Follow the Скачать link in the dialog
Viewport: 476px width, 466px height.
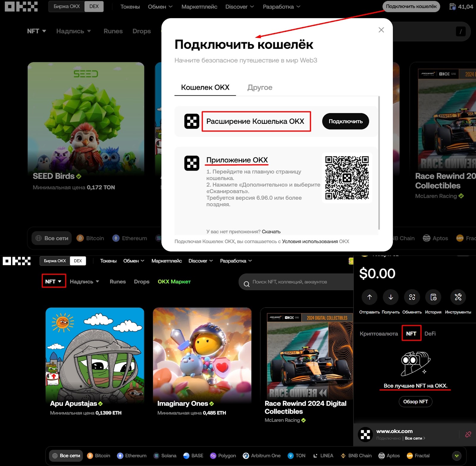pos(271,232)
